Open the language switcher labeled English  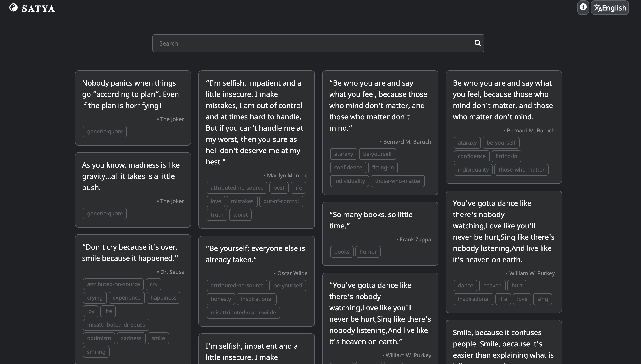pyautogui.click(x=610, y=7)
